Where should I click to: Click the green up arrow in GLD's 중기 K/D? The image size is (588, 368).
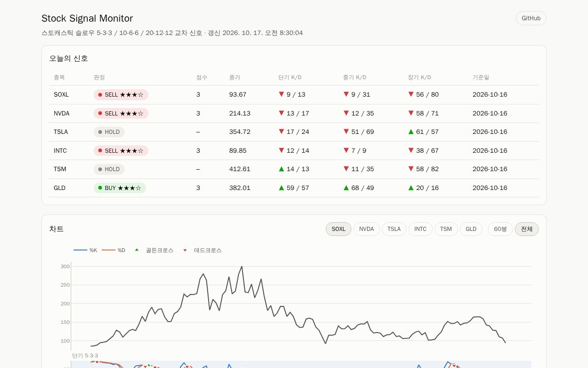[x=346, y=188]
